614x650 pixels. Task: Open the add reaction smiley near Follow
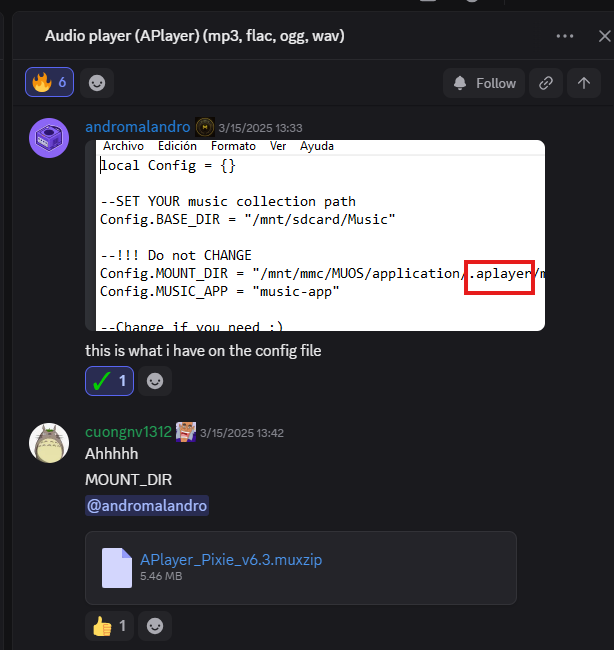click(96, 83)
